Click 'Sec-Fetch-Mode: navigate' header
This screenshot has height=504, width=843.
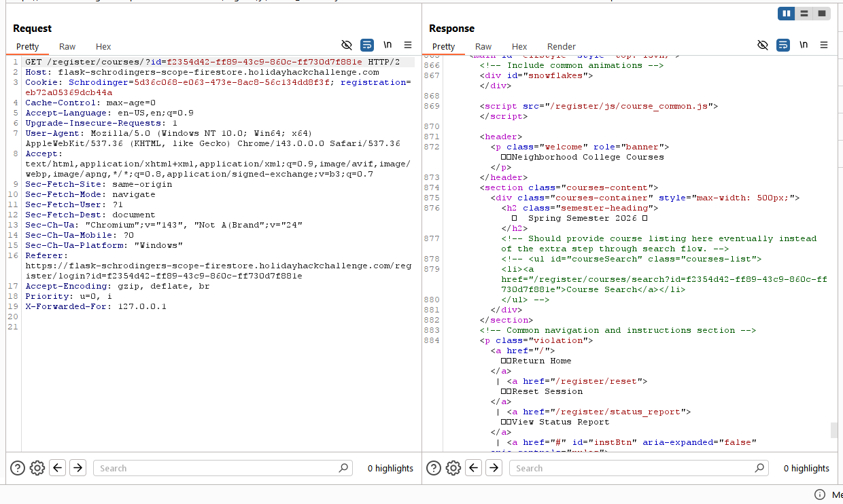[x=90, y=194]
